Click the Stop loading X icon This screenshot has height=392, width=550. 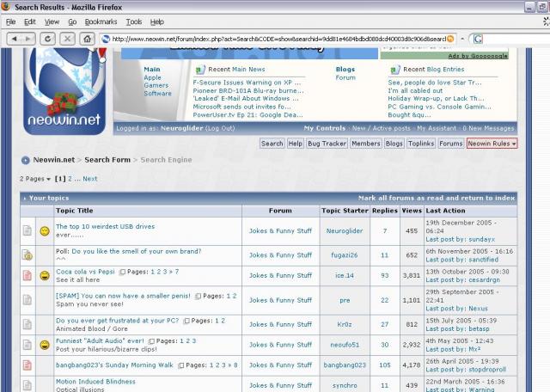point(67,39)
